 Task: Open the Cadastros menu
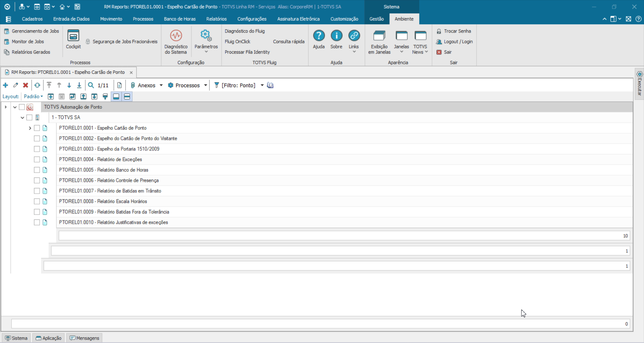coord(32,19)
